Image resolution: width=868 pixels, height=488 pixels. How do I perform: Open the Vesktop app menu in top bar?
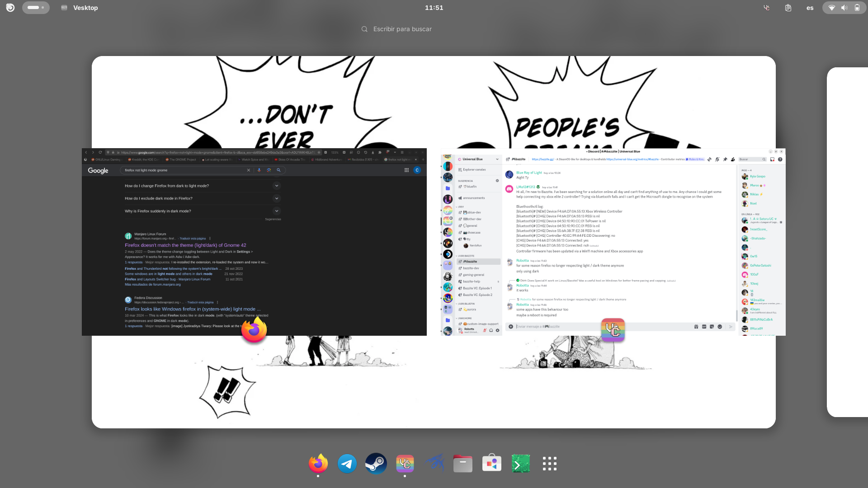80,8
